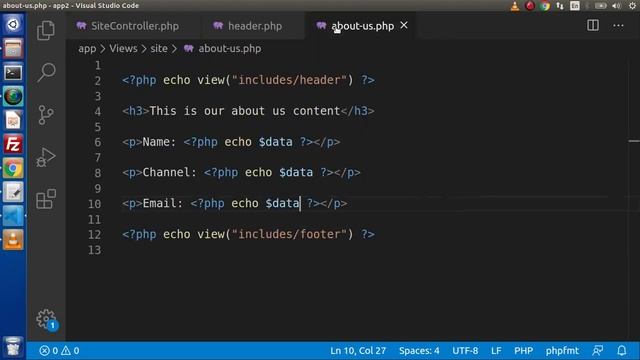This screenshot has width=640, height=360.
Task: Open Manage gear with update badge
Action: click(x=47, y=319)
